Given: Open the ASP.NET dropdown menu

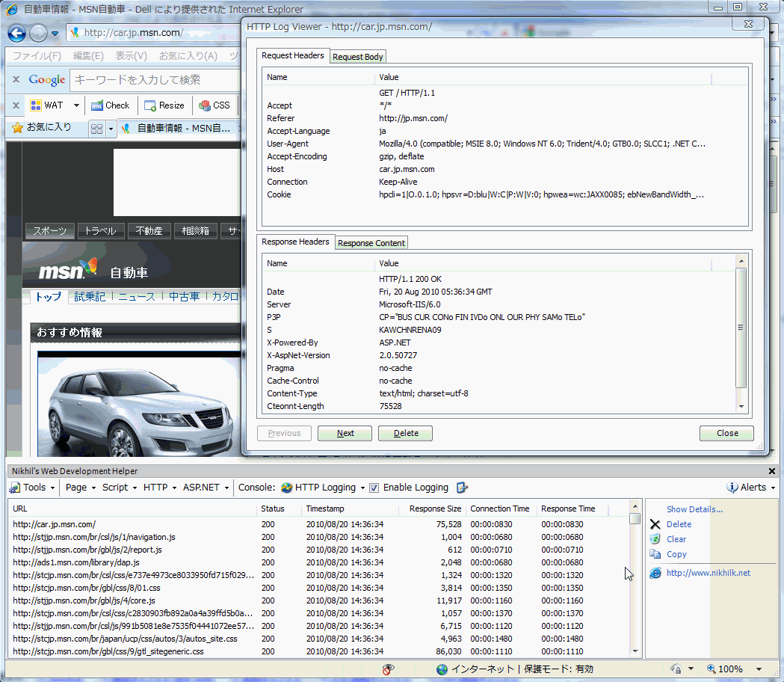Looking at the screenshot, I should pyautogui.click(x=206, y=488).
